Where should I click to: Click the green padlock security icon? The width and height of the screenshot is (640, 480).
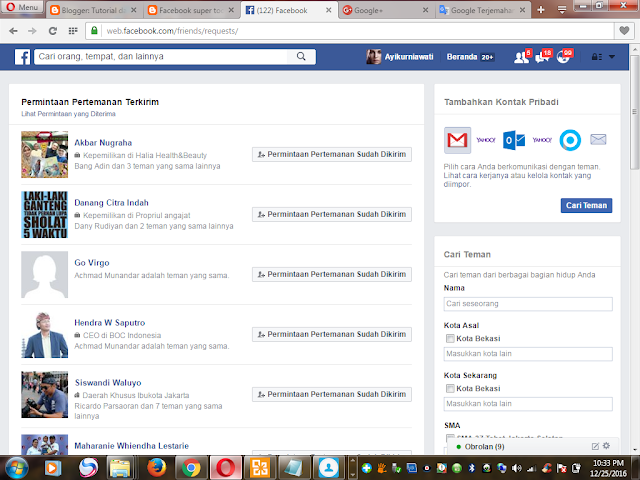coord(94,31)
